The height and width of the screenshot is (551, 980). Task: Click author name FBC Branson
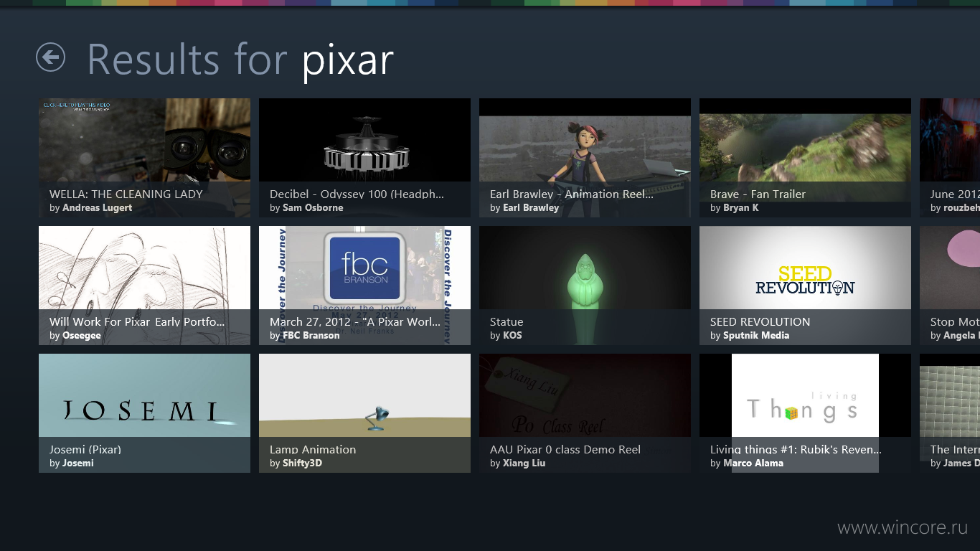(311, 336)
